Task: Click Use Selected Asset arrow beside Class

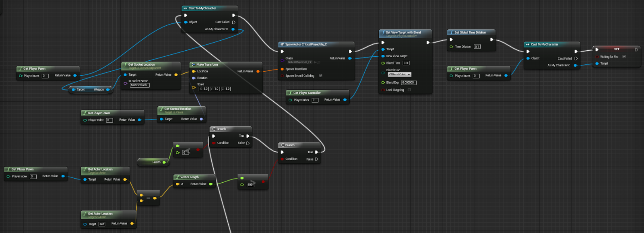Action: [315, 62]
